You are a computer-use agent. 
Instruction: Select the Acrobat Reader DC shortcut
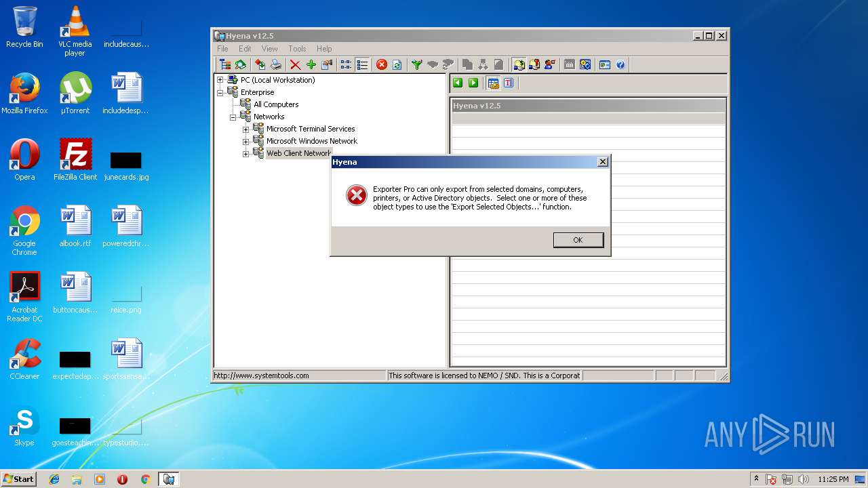coord(24,297)
